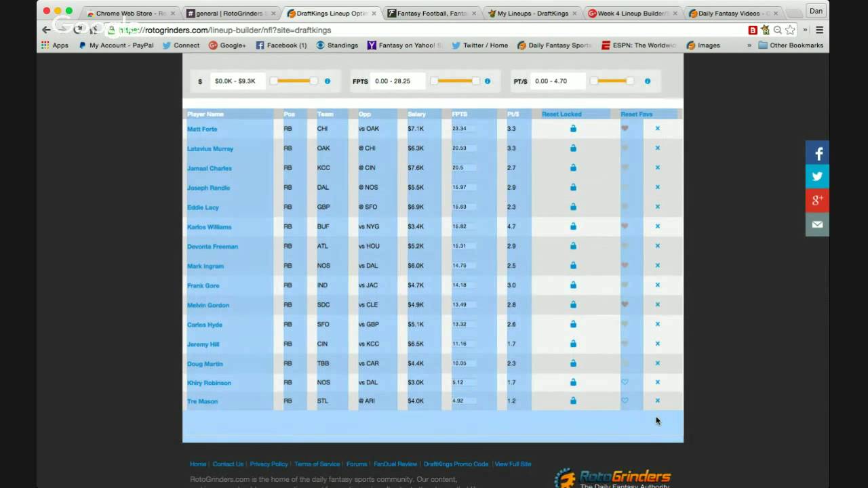868x488 pixels.
Task: Exclude Eddie Lacy with the X icon
Action: click(x=657, y=207)
